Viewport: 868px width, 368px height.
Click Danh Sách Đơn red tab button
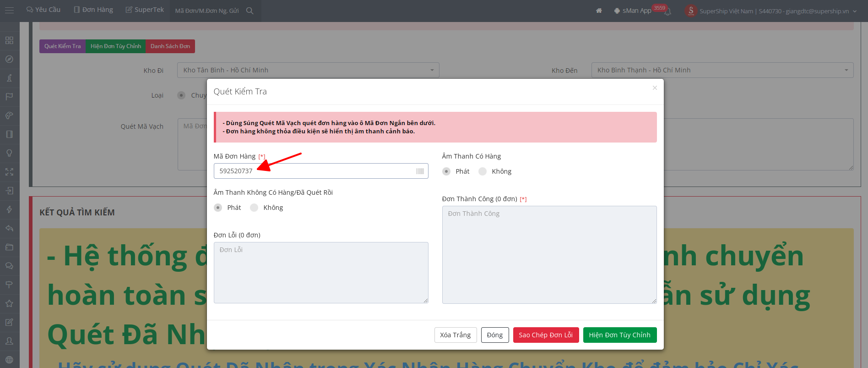tap(170, 46)
